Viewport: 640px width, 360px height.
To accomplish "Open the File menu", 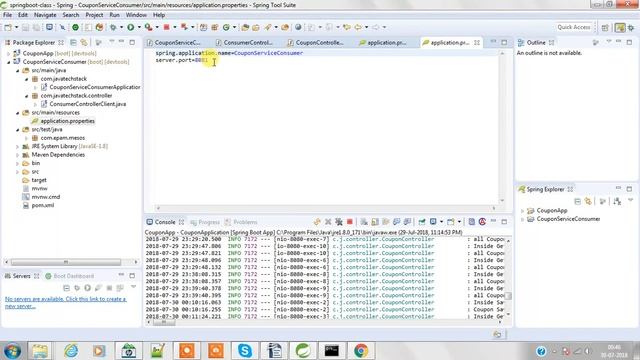I will tap(7, 15).
